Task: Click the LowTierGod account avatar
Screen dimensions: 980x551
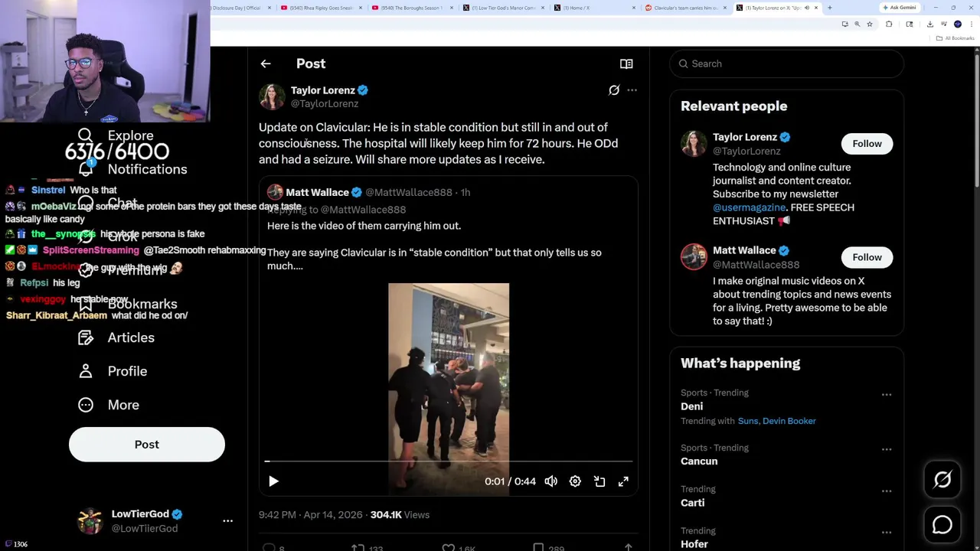Action: click(x=90, y=520)
